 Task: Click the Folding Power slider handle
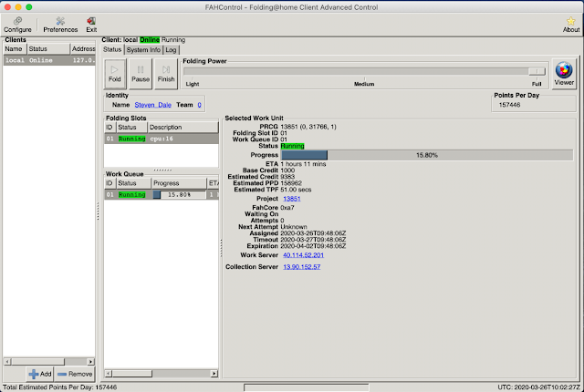click(537, 71)
